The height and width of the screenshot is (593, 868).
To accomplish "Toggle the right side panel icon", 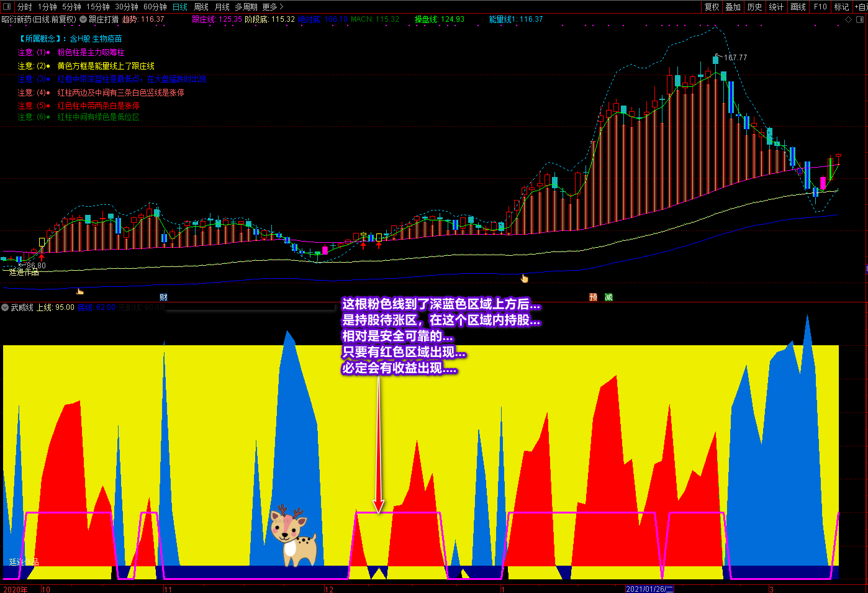I will (861, 20).
